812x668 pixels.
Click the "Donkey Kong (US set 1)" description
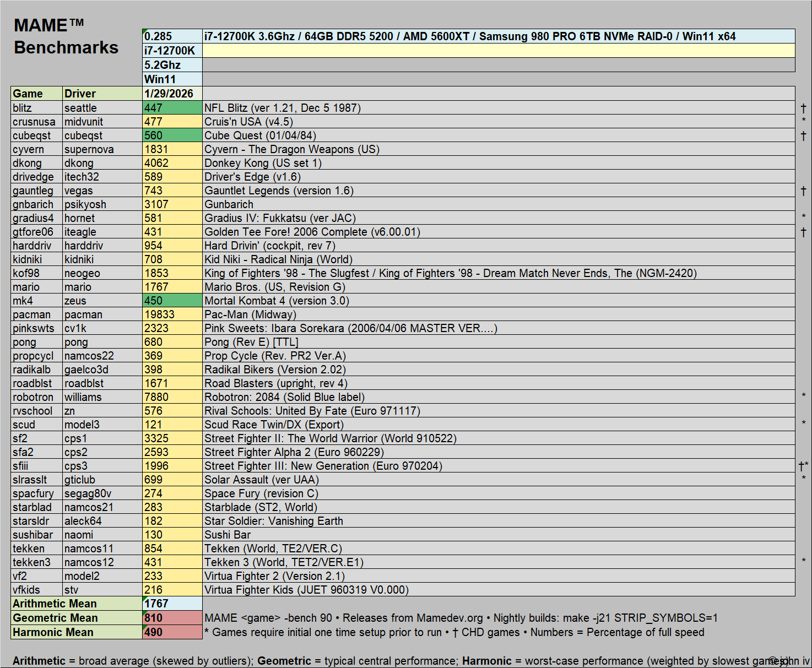point(263,163)
